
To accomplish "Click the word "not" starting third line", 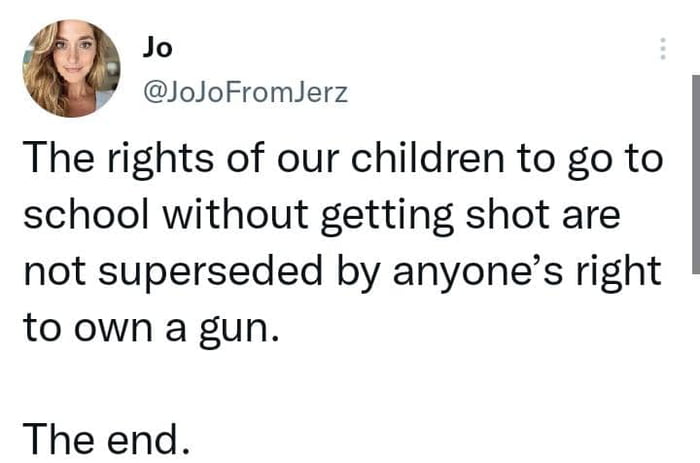I will [52, 272].
